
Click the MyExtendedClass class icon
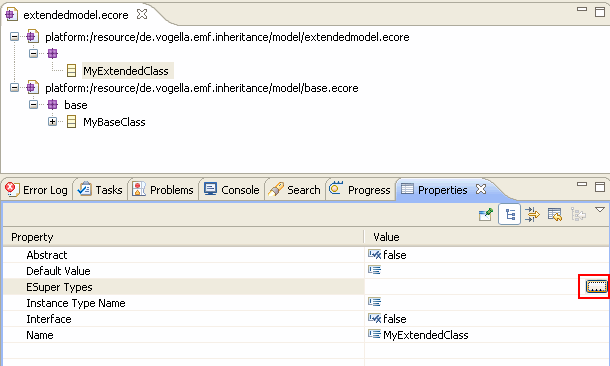(x=71, y=71)
